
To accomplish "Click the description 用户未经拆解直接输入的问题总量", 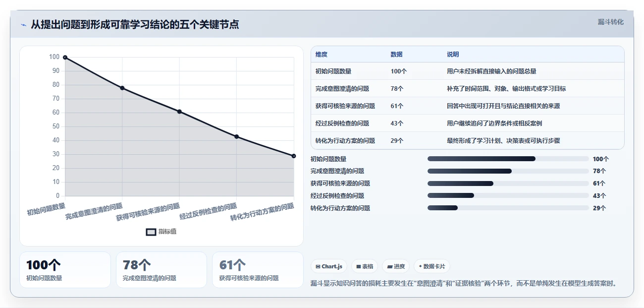I will (491, 71).
